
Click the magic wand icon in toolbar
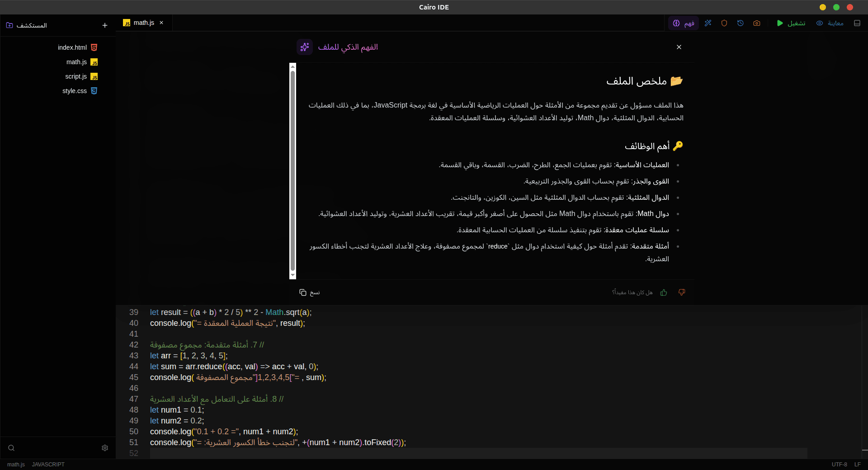[708, 23]
